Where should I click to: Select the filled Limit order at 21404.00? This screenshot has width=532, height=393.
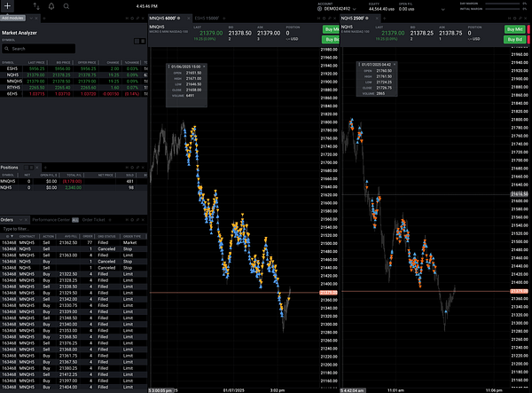[74, 387]
